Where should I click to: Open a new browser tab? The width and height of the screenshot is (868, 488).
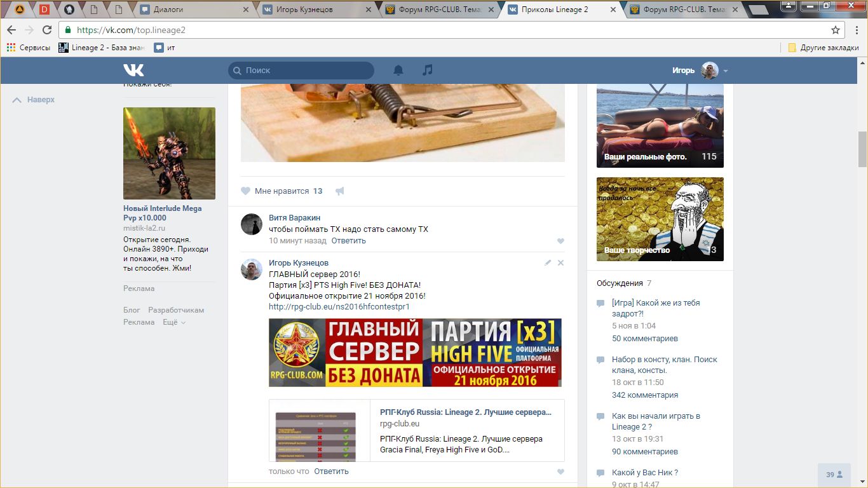click(759, 10)
